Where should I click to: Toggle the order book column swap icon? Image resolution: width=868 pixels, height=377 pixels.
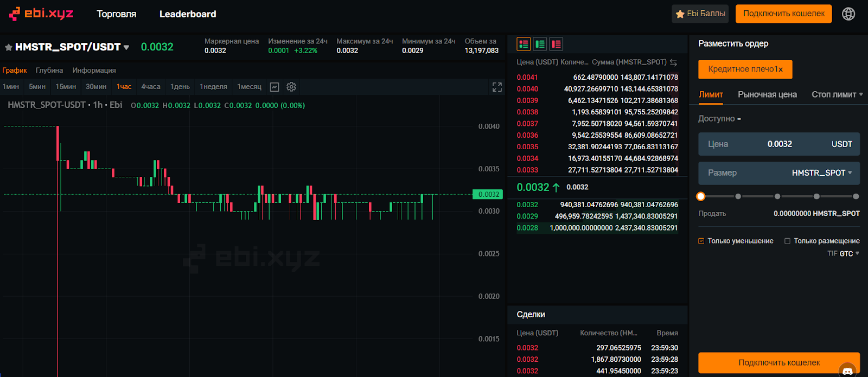(x=673, y=62)
